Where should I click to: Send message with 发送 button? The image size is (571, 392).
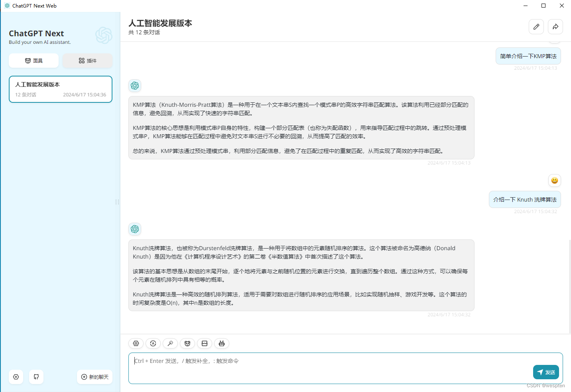coord(546,372)
